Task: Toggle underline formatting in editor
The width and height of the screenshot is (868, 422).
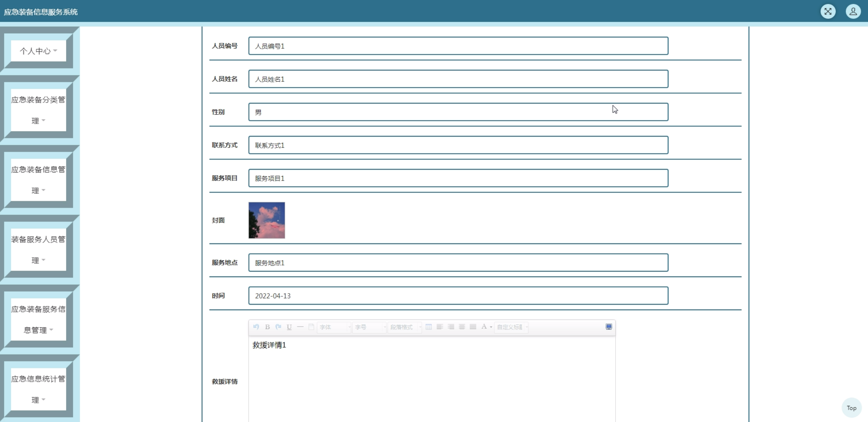Action: [x=289, y=327]
